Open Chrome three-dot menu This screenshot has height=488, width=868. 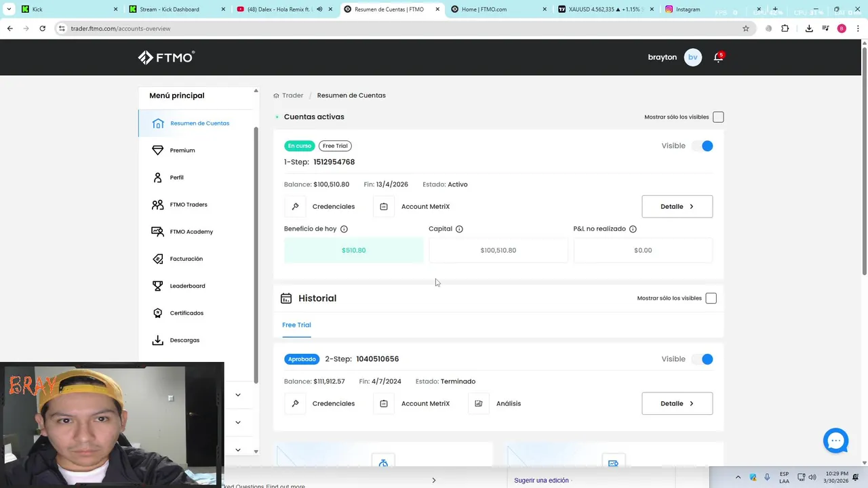tap(858, 28)
